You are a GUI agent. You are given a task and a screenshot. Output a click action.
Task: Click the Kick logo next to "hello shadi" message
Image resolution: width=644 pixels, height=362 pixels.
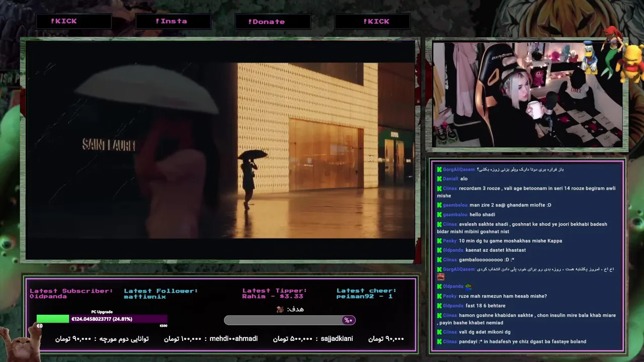(x=439, y=215)
